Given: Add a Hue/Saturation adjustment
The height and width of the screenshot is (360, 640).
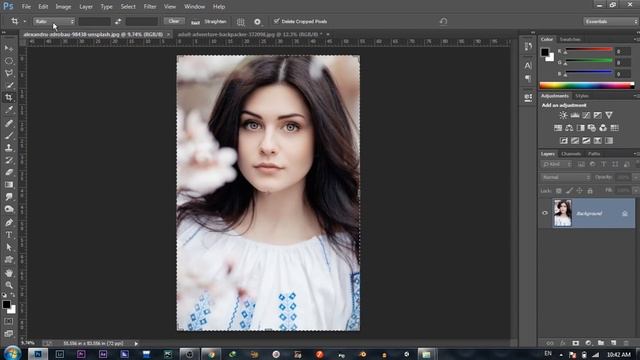Looking at the screenshot, I should (558, 128).
